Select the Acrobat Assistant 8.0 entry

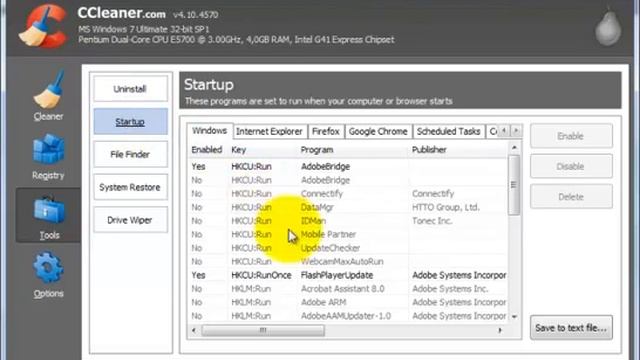(x=348, y=289)
